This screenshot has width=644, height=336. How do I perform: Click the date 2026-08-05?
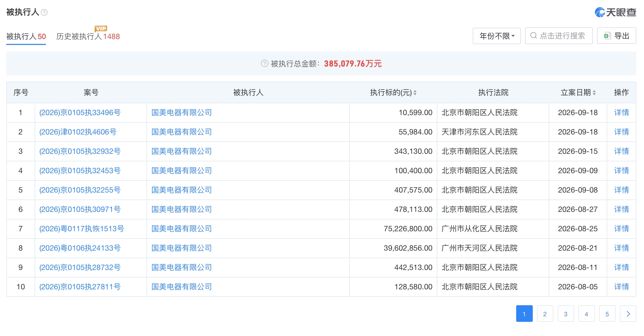point(578,287)
